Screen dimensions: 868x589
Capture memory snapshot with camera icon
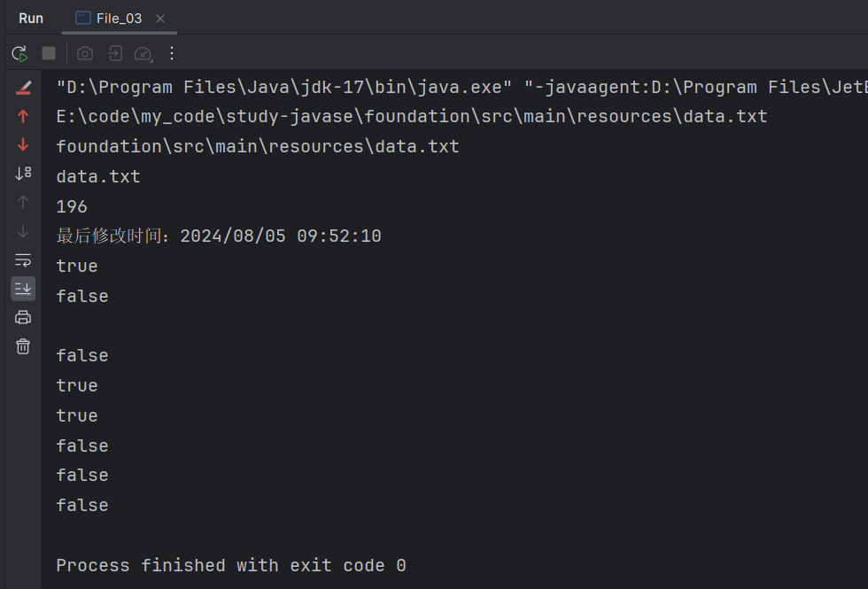click(x=84, y=53)
